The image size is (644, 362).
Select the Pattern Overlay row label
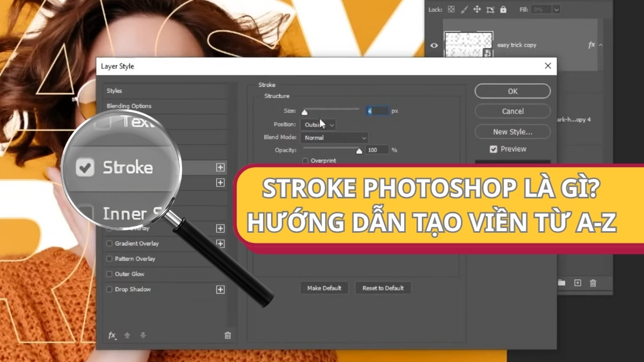click(x=135, y=258)
